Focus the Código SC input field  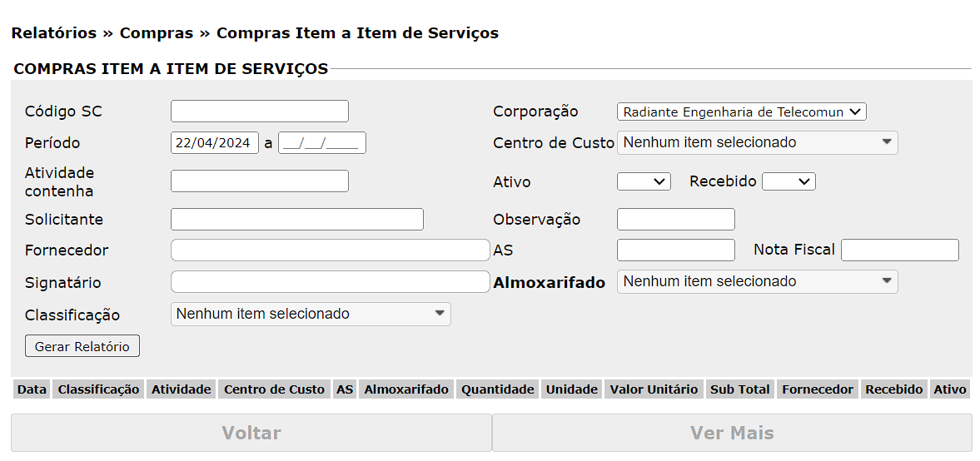point(259,111)
